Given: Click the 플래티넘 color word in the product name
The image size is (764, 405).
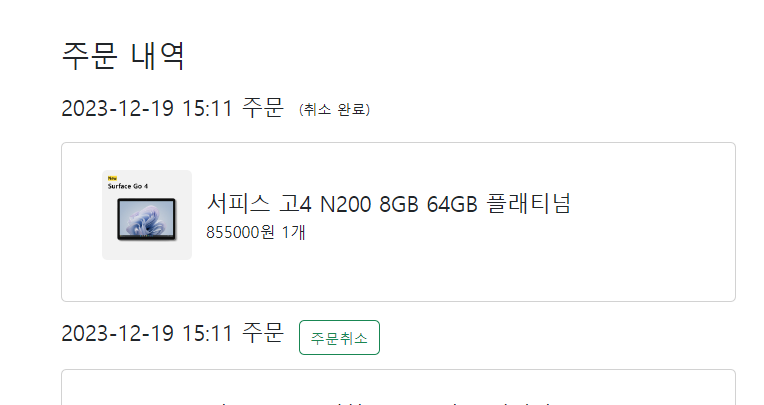Looking at the screenshot, I should (528, 203).
